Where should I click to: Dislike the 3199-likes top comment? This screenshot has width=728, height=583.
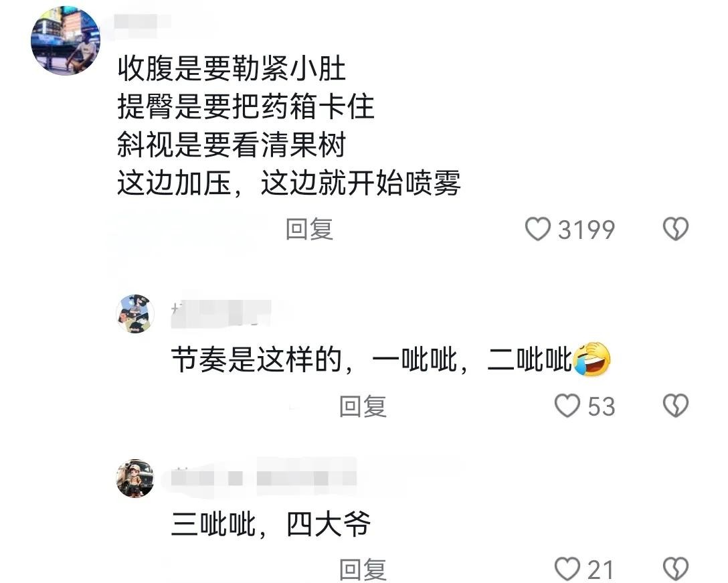click(676, 229)
